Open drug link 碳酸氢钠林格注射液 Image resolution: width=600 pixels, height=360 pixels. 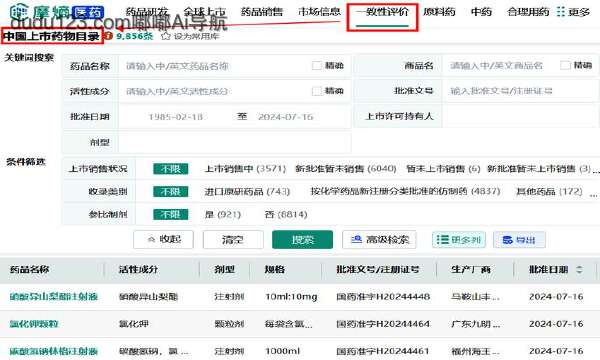point(54,351)
